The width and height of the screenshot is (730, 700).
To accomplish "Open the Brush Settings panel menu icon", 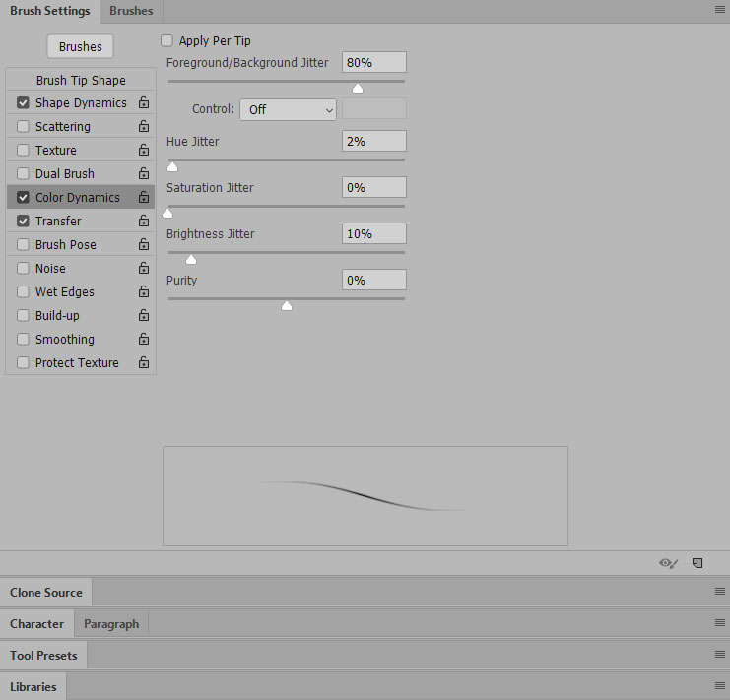I will coord(720,10).
